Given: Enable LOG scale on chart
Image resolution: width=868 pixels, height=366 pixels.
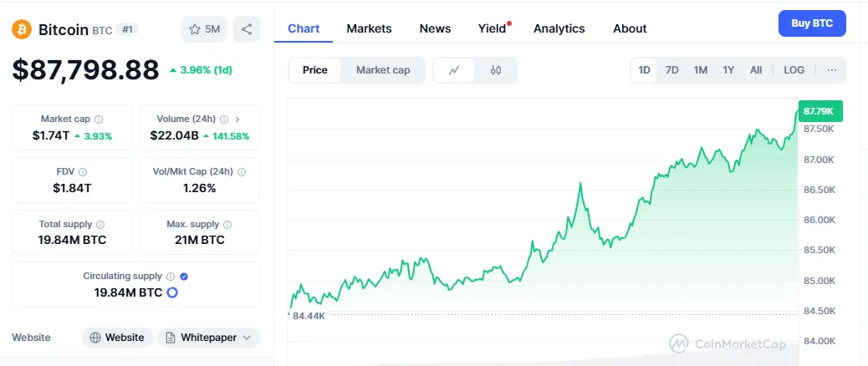Looking at the screenshot, I should (794, 70).
